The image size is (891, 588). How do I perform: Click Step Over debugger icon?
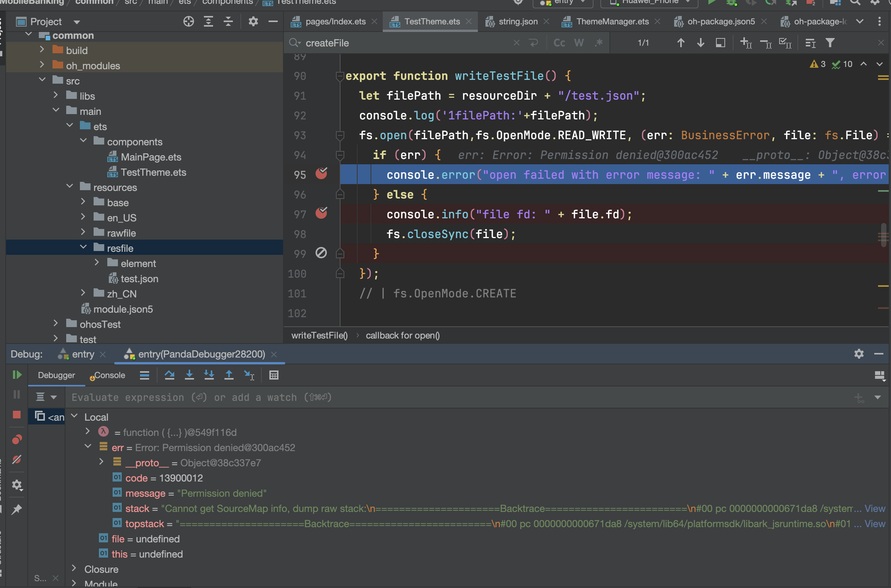coord(170,375)
